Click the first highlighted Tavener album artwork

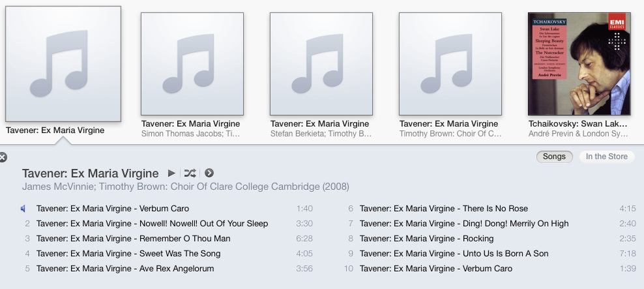[x=63, y=64]
